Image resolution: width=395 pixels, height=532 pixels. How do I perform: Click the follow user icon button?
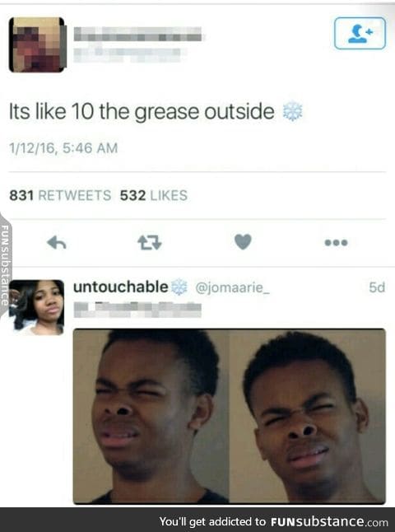(360, 33)
